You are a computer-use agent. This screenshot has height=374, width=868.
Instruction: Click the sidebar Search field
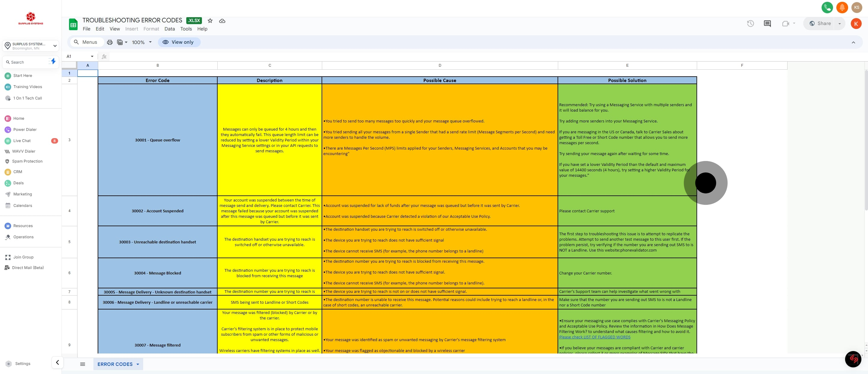27,62
